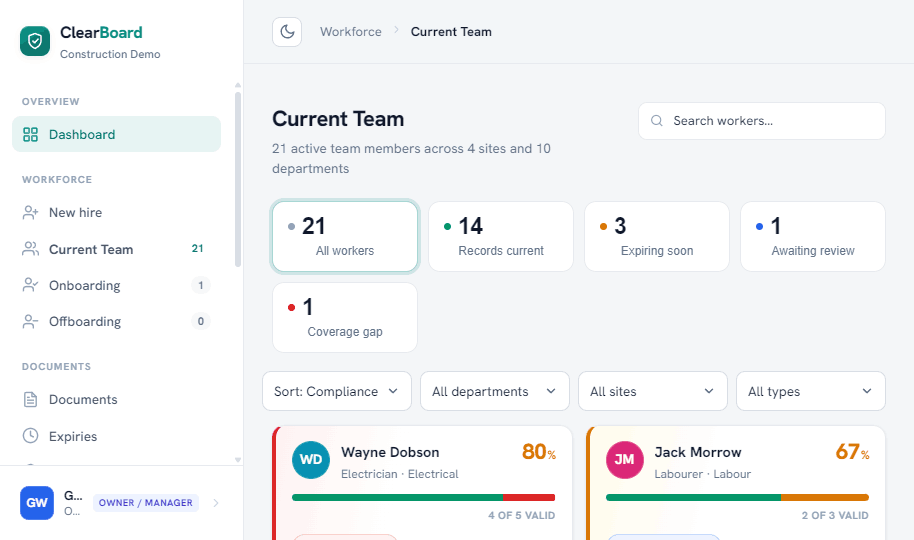Open the All types dropdown
Image resolution: width=914 pixels, height=540 pixels.
[811, 391]
